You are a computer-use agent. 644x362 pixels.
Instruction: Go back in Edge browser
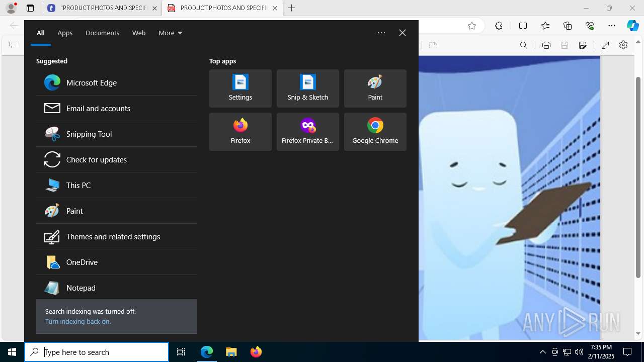tap(14, 26)
